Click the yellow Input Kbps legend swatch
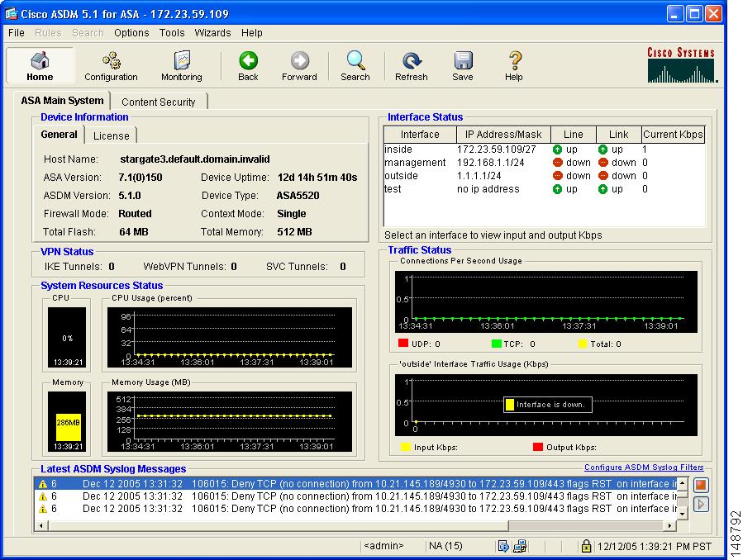This screenshot has height=560, width=743. [x=406, y=447]
